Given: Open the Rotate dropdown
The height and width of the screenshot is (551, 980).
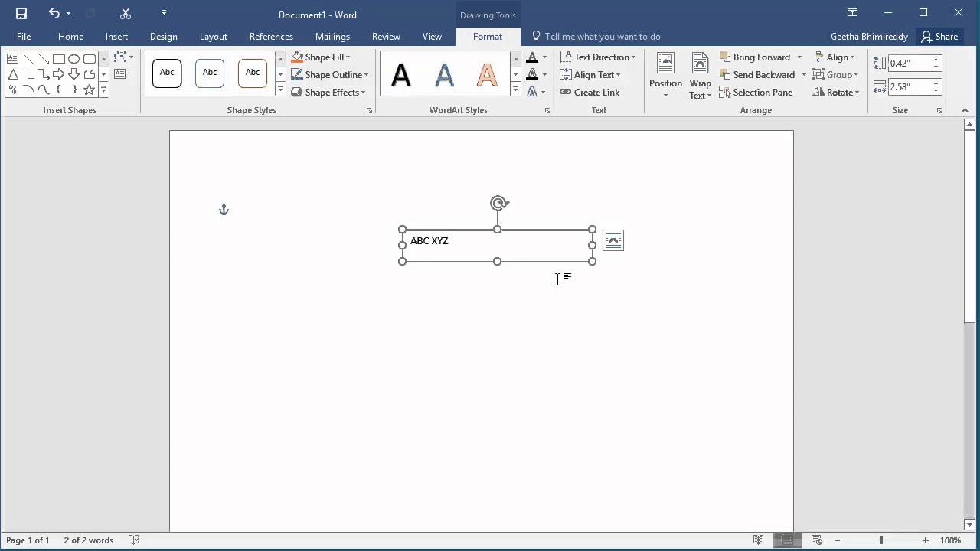Looking at the screenshot, I should 837,93.
